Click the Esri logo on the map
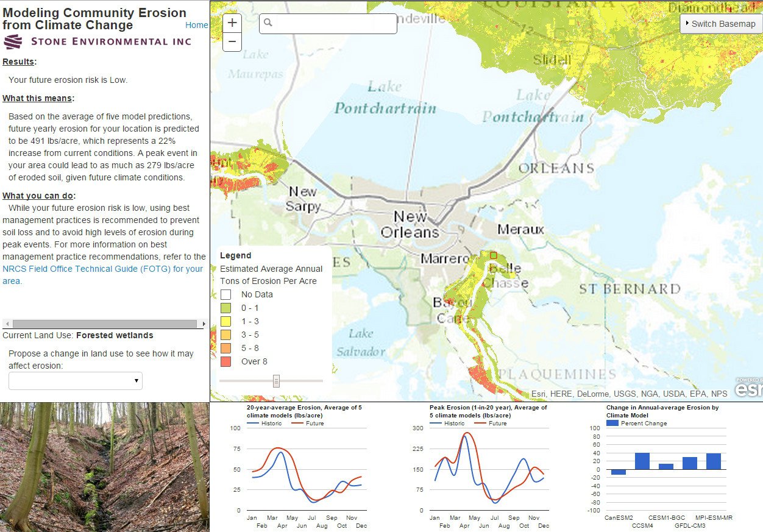The image size is (763, 532). (x=748, y=388)
